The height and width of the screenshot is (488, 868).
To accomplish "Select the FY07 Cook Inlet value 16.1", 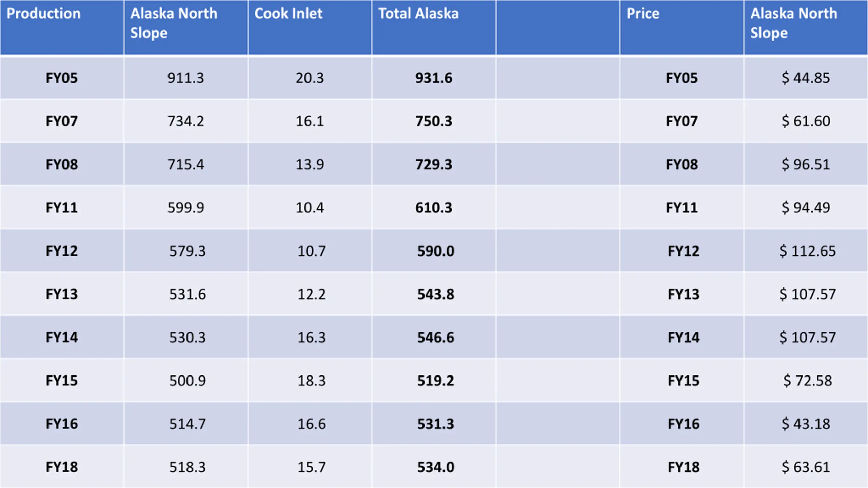I will pos(310,121).
